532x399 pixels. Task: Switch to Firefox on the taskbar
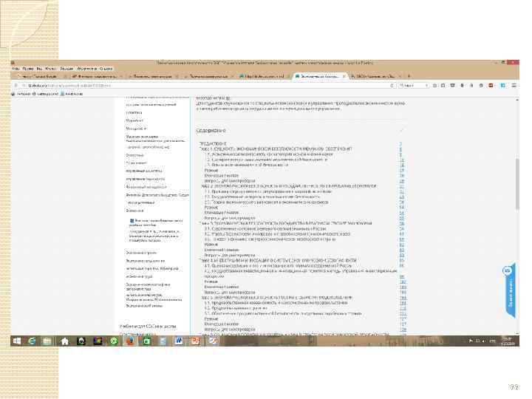coord(130,341)
